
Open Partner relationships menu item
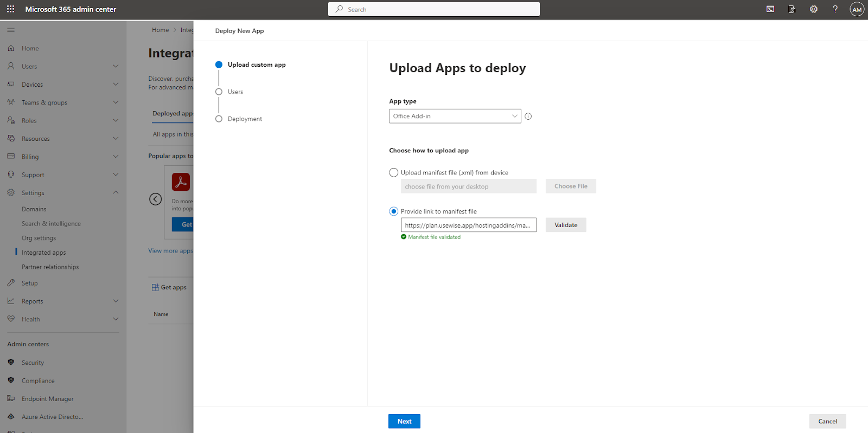coord(50,267)
